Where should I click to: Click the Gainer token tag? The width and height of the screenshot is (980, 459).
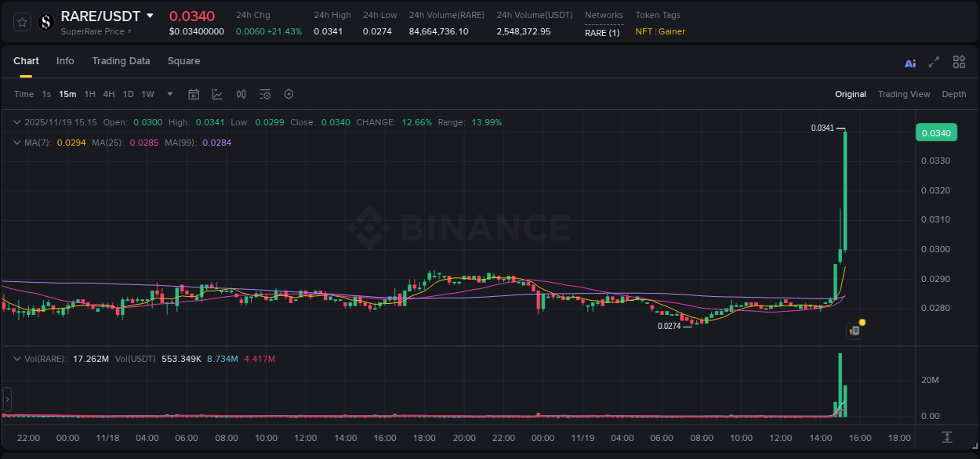coord(672,32)
